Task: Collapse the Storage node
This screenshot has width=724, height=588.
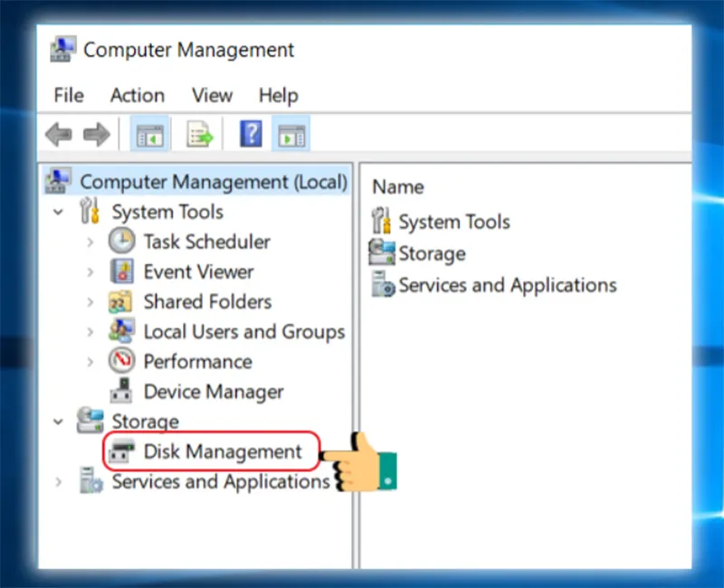Action: tap(58, 422)
